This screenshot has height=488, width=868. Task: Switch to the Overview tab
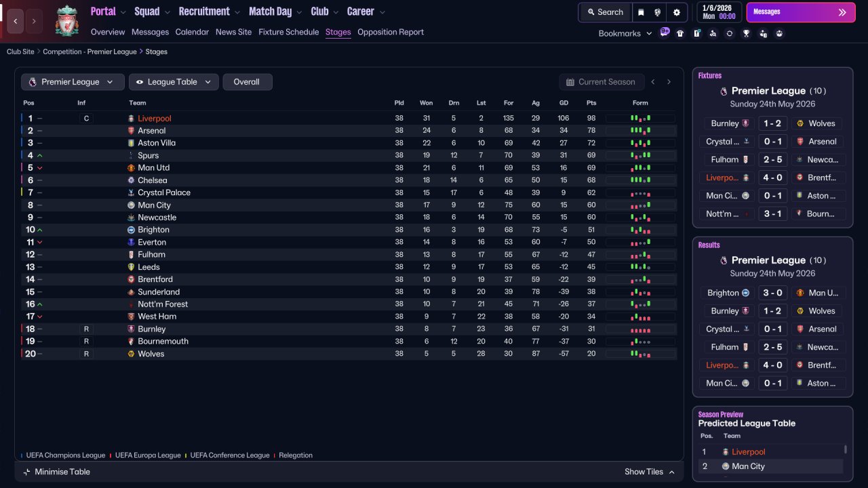tap(108, 32)
